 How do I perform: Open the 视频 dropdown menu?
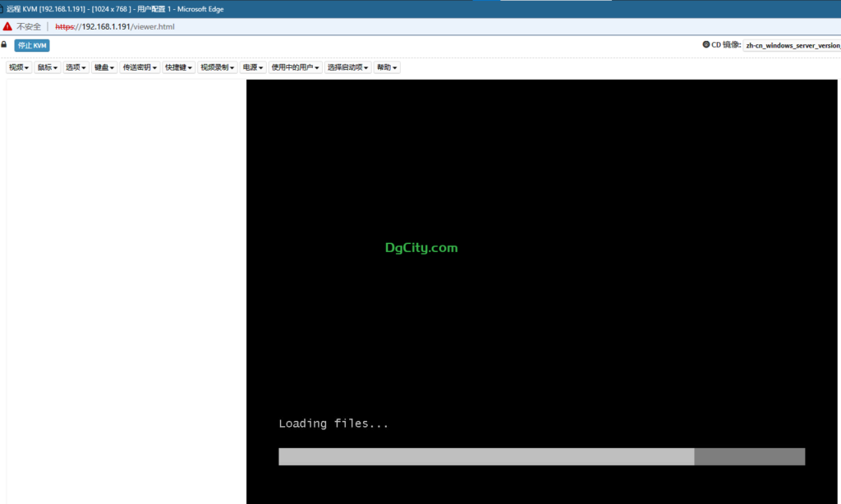tap(19, 67)
